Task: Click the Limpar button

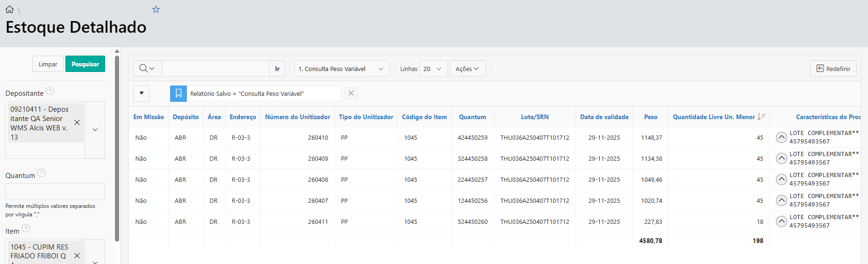Action: [x=48, y=64]
